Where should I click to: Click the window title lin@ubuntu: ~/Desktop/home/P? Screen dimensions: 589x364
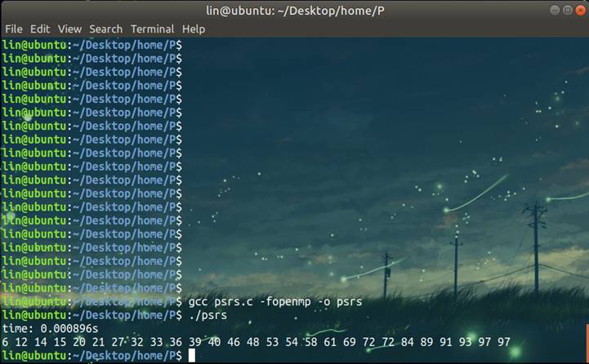pyautogui.click(x=295, y=11)
